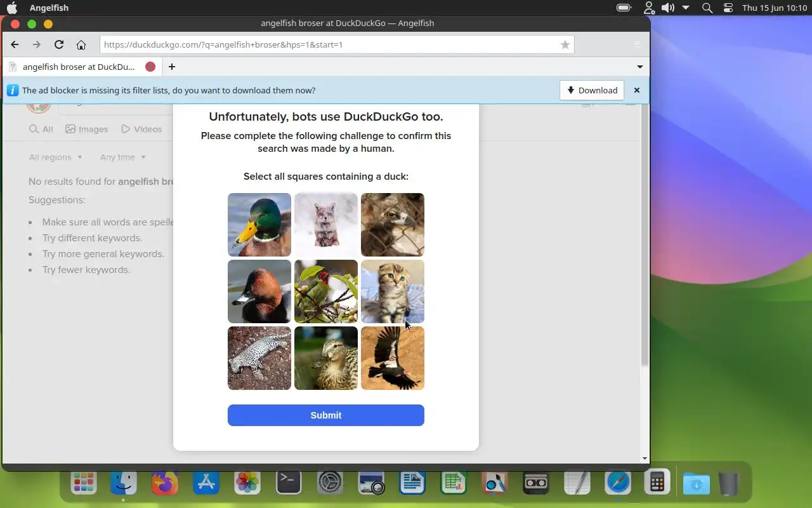Open System Settings gear in dock
The image size is (812, 508).
click(330, 483)
